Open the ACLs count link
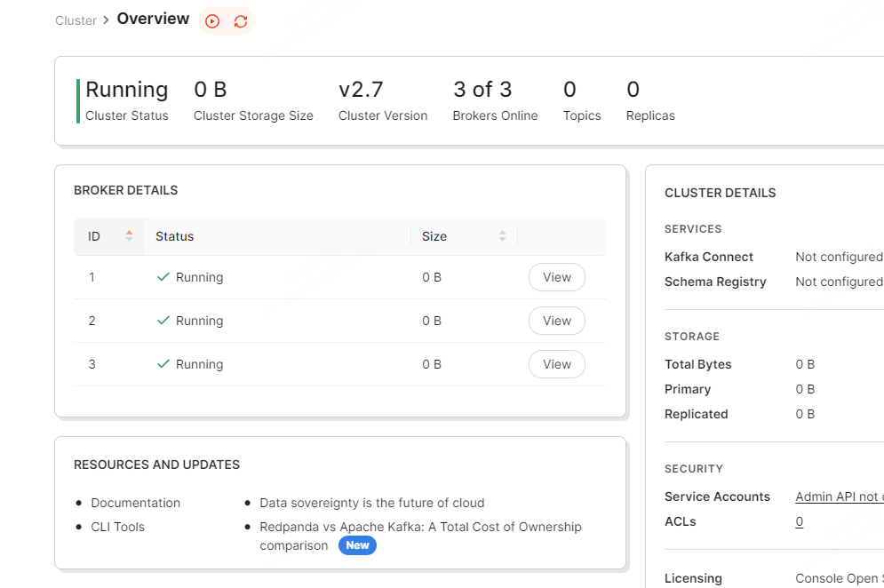 pos(800,521)
